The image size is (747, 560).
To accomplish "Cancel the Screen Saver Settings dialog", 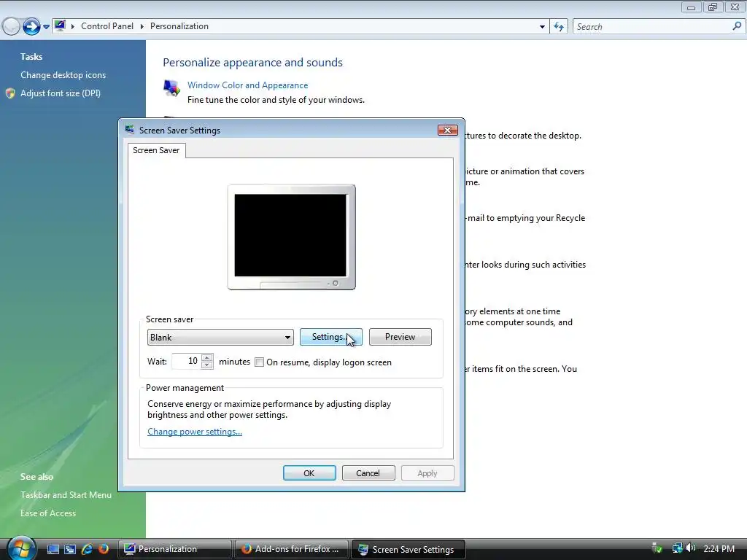I will click(x=368, y=472).
